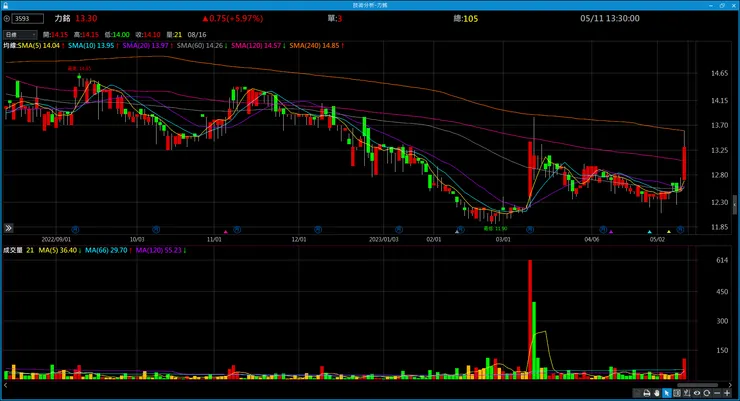Zoom in chart with plus icon
The height and width of the screenshot is (401, 740).
click(x=727, y=393)
